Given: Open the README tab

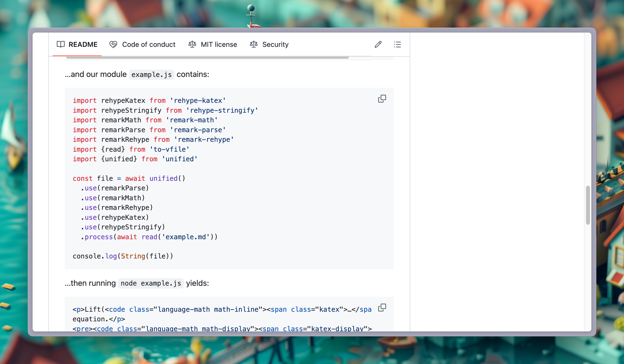Looking at the screenshot, I should [x=77, y=45].
